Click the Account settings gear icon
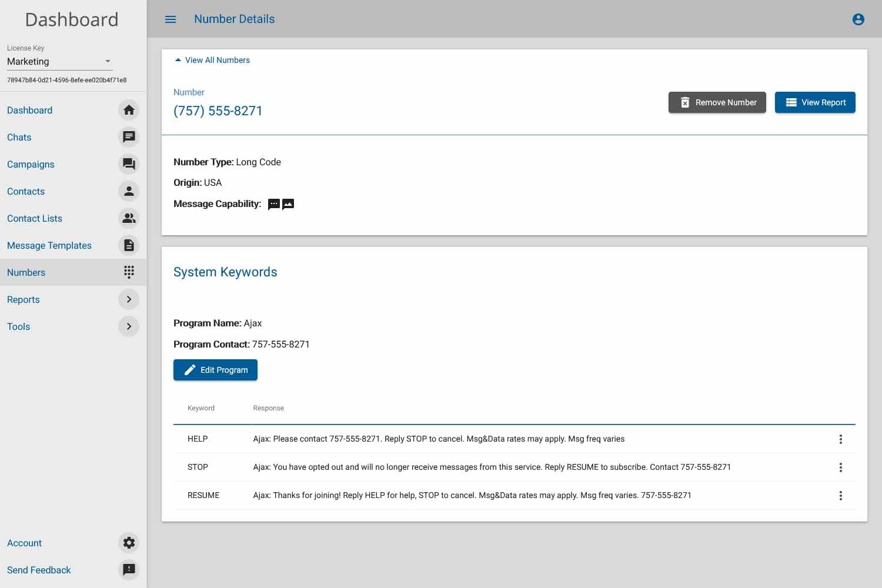The width and height of the screenshot is (882, 588). [129, 543]
